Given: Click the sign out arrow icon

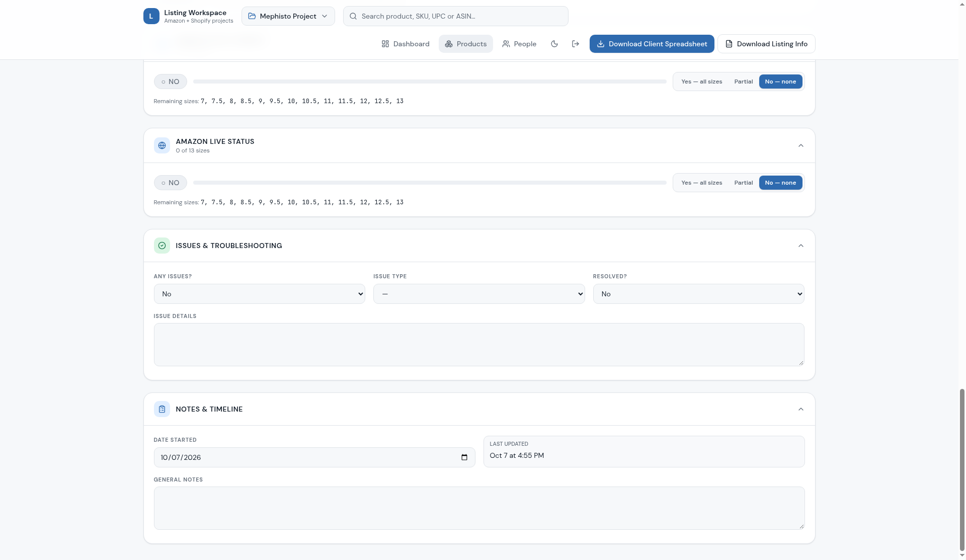Looking at the screenshot, I should 576,44.
